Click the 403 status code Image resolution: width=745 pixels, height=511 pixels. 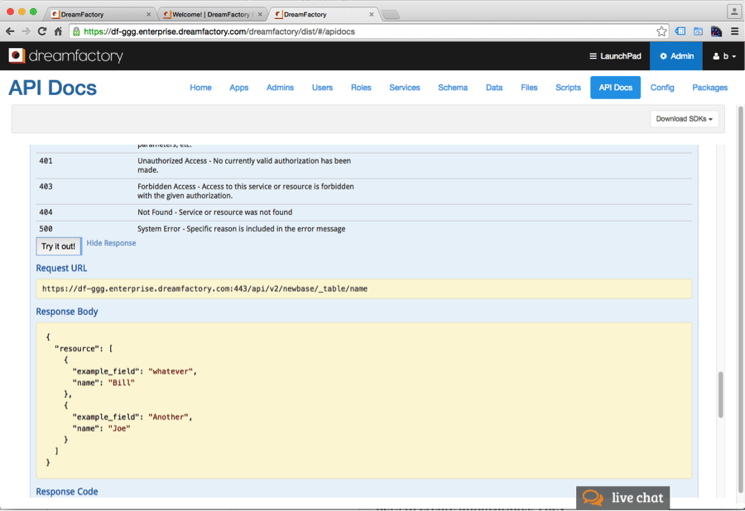point(46,187)
